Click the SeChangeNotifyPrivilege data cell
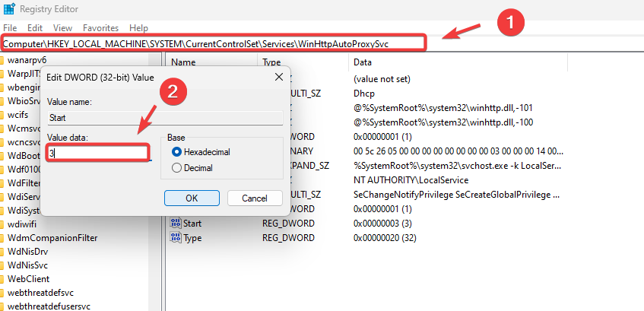The height and width of the screenshot is (311, 644). 456,195
